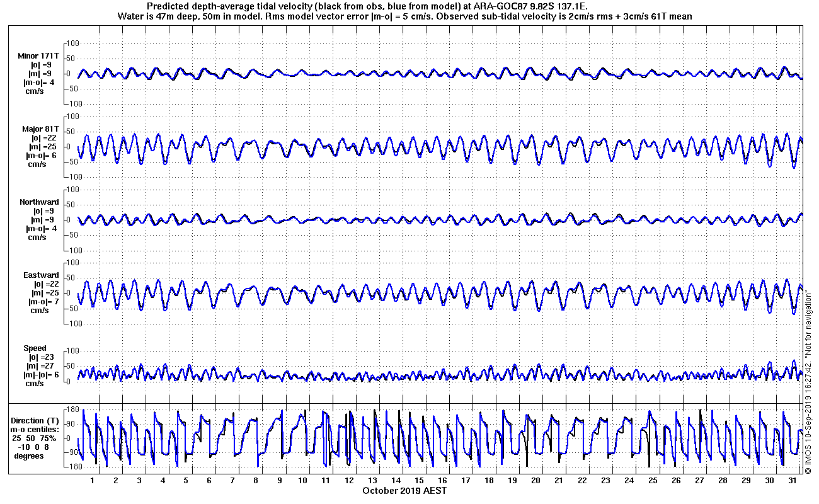
Task: Select date tick label "31" on the time axis
Action: tap(793, 481)
